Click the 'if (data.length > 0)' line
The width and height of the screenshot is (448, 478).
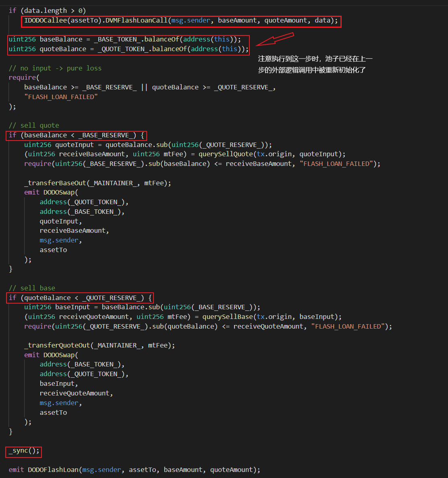point(47,10)
